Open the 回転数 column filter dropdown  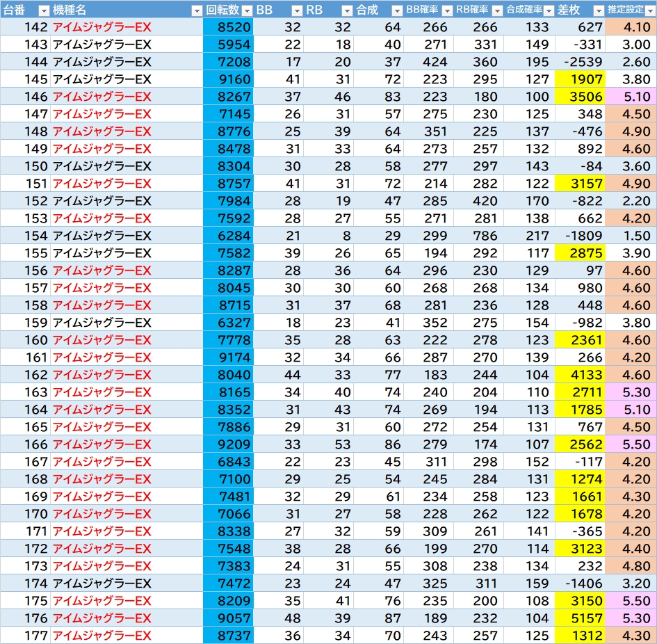point(248,10)
